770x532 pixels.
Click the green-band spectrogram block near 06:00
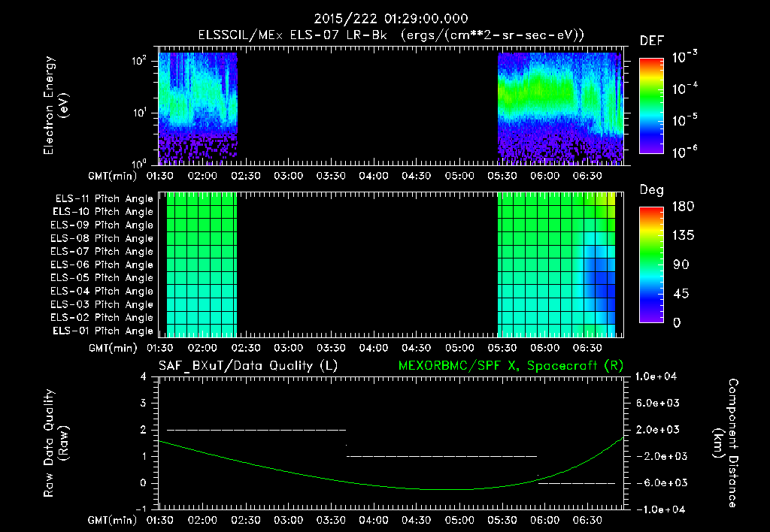(560, 108)
